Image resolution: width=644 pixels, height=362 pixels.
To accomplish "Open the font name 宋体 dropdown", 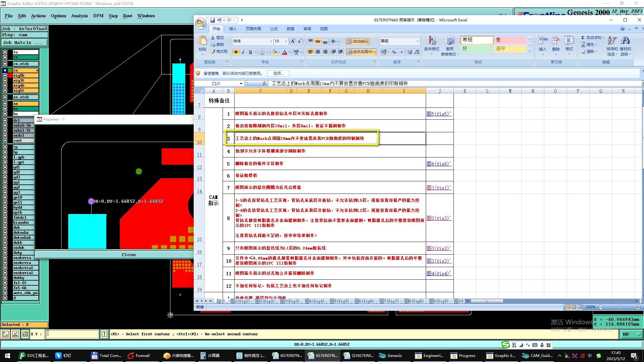I will [x=271, y=41].
